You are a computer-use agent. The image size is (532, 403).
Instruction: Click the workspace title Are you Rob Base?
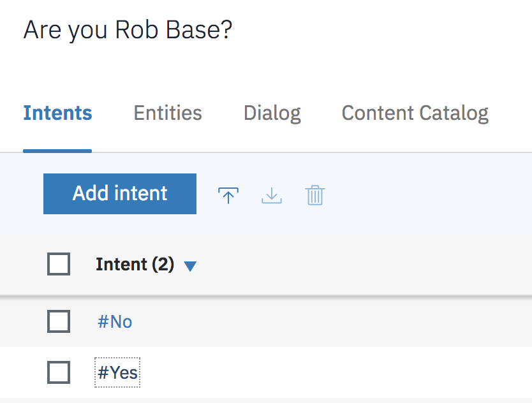pyautogui.click(x=128, y=30)
